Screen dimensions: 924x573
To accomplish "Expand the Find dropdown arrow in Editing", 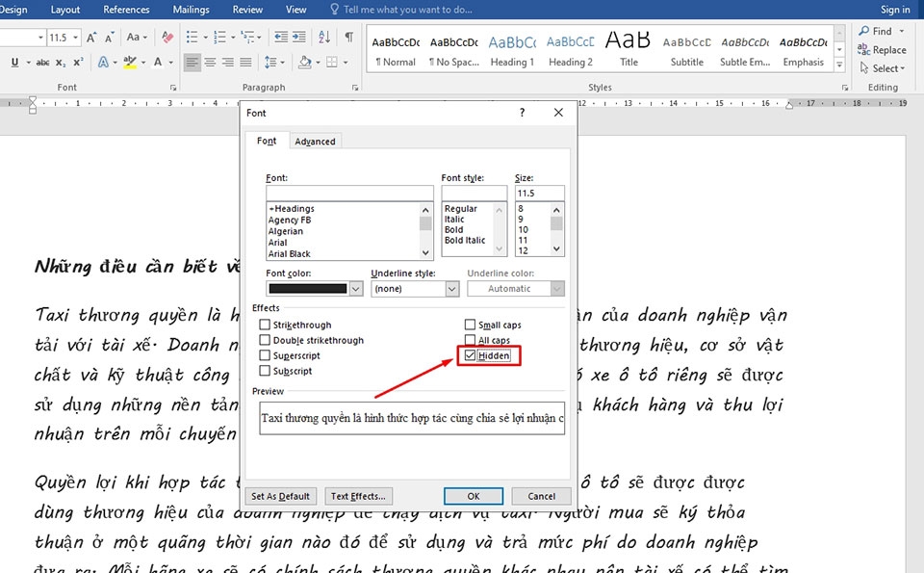I will pyautogui.click(x=902, y=32).
